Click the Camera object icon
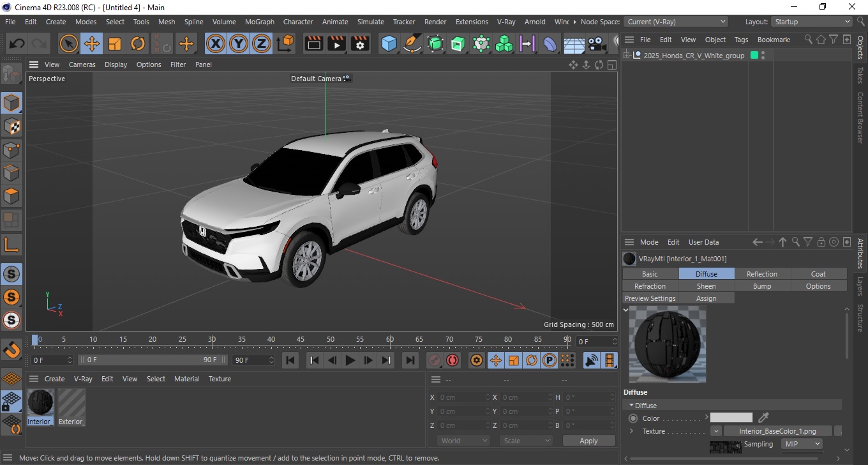Screen dimensions: 868x465 point(597,44)
